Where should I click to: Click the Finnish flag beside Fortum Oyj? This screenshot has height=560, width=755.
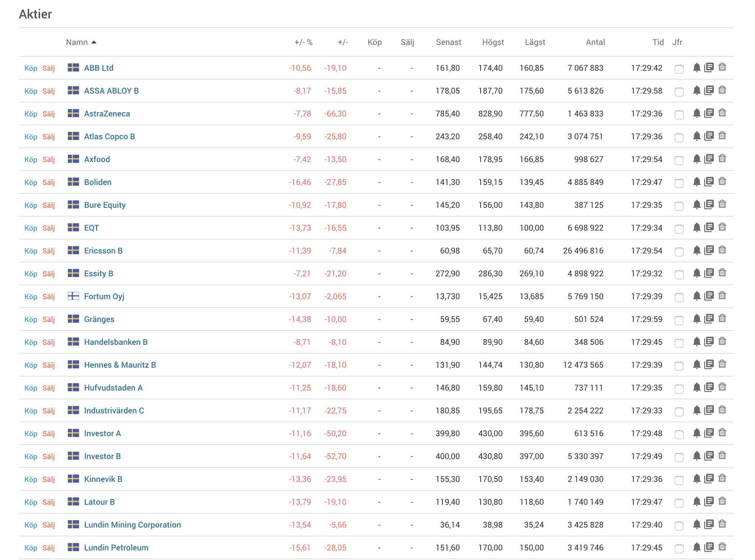(73, 296)
